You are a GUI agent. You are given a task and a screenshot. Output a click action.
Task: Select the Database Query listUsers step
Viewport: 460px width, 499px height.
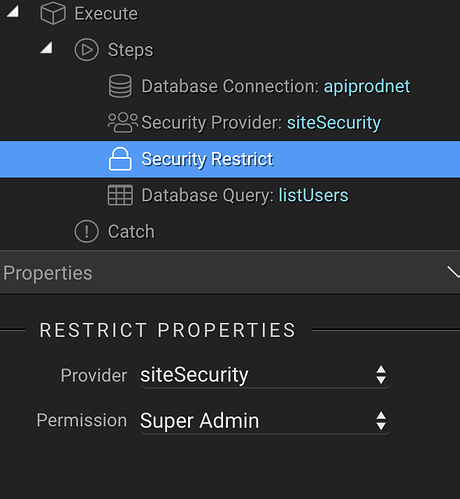pyautogui.click(x=230, y=195)
